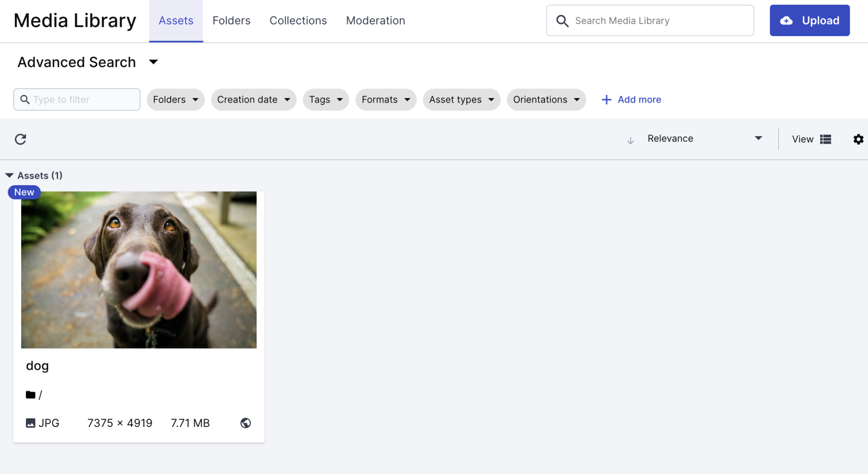Click the folder icon on dog card

point(31,395)
